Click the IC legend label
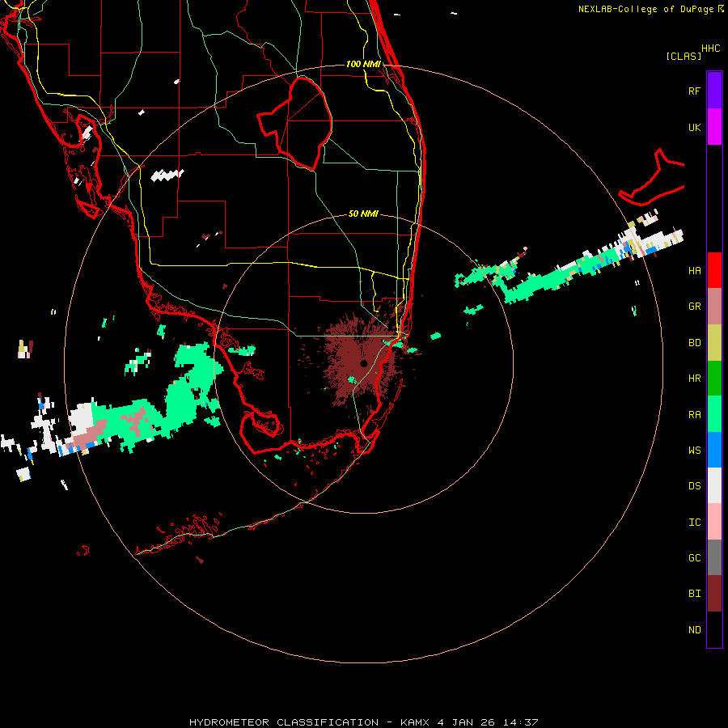The image size is (728, 728). pos(694,523)
